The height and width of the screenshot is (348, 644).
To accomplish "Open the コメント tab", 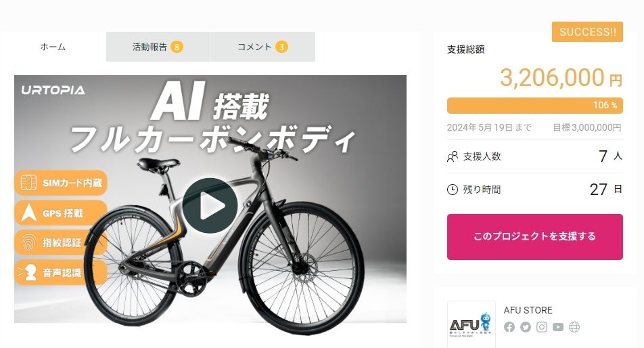I will pos(263,47).
